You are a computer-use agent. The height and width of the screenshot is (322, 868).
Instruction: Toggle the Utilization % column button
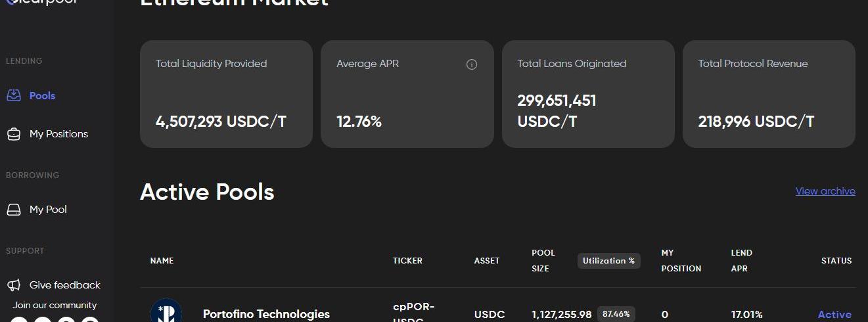tap(608, 261)
